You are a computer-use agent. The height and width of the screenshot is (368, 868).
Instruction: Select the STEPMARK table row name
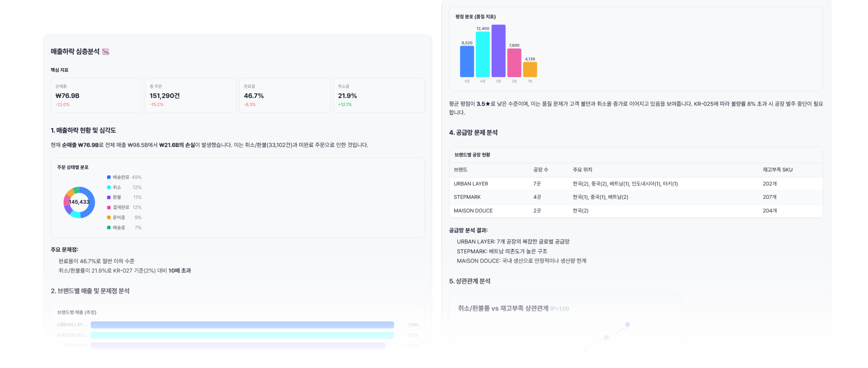point(467,197)
